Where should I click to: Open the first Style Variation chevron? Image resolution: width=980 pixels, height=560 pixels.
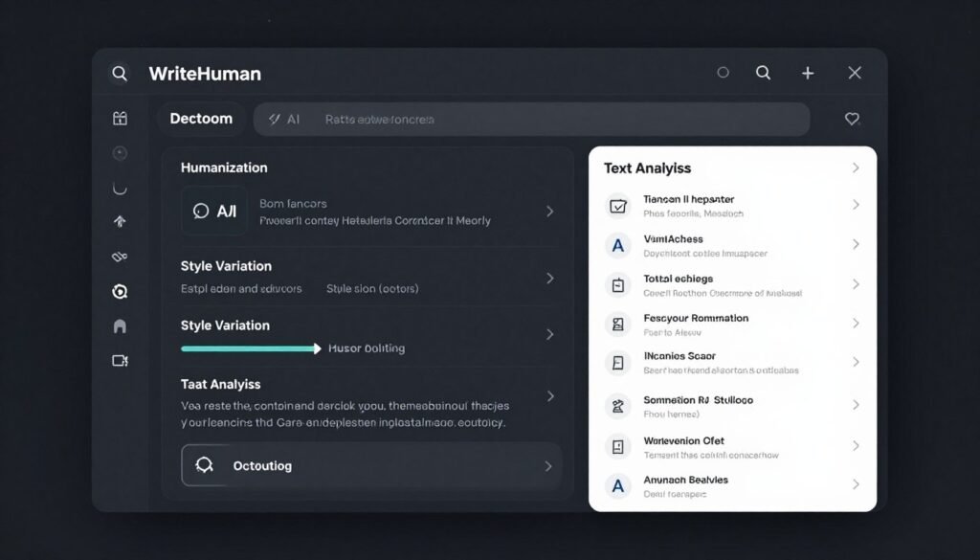click(551, 277)
